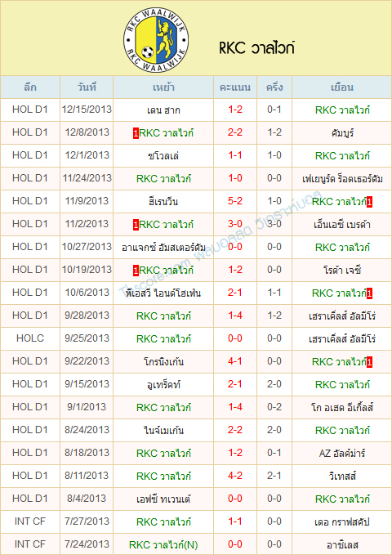Select away team เอ็นเอซี เบรด้า
Screen dimensions: 392x555
342,225
